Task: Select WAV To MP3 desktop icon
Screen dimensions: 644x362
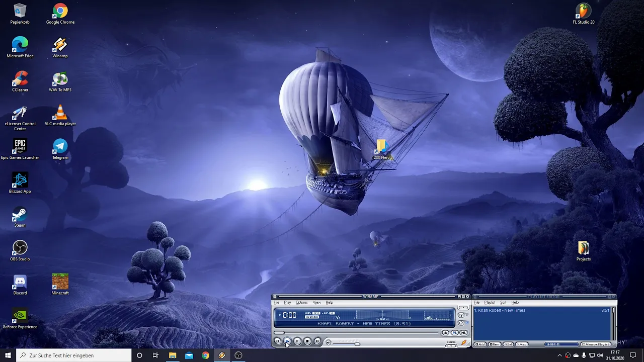Action: coord(60,81)
